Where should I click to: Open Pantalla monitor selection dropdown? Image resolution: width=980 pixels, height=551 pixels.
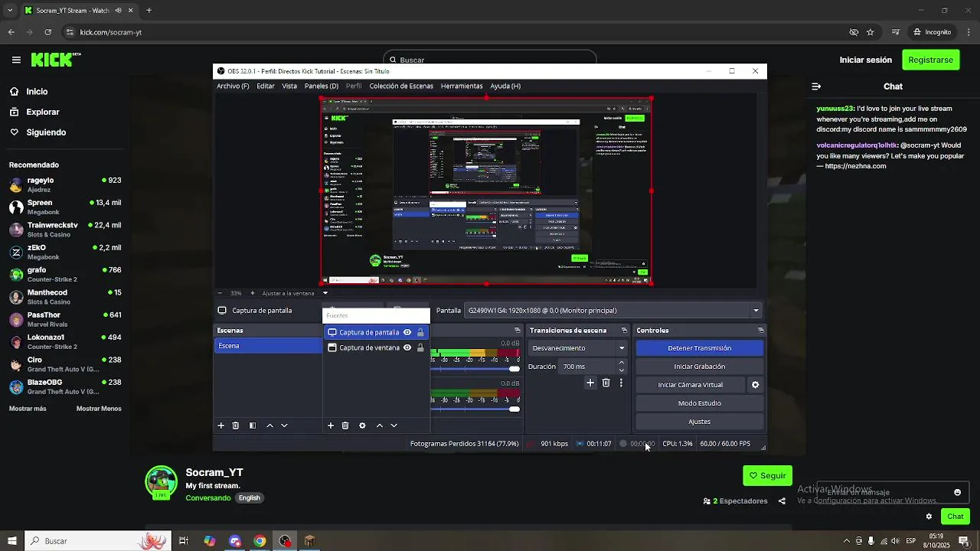tap(612, 311)
